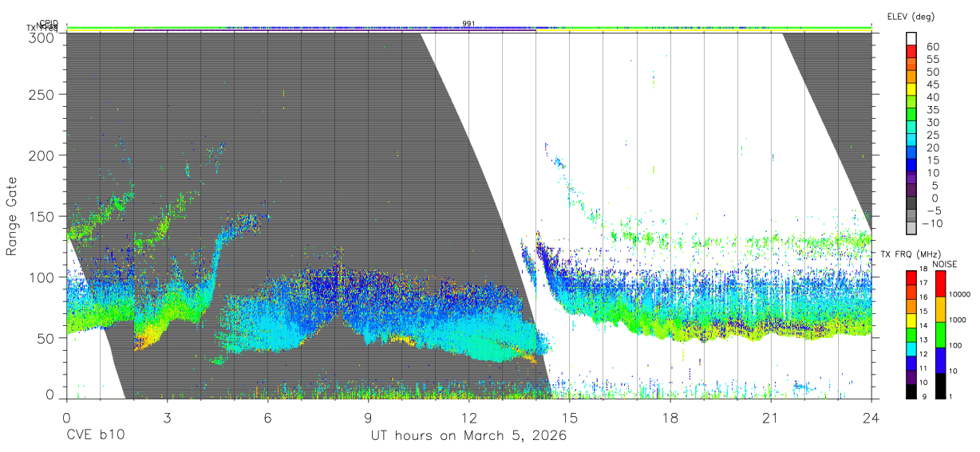The height and width of the screenshot is (452, 980).
Task: Click the 6 tick on the UT hours axis
Action: point(267,417)
